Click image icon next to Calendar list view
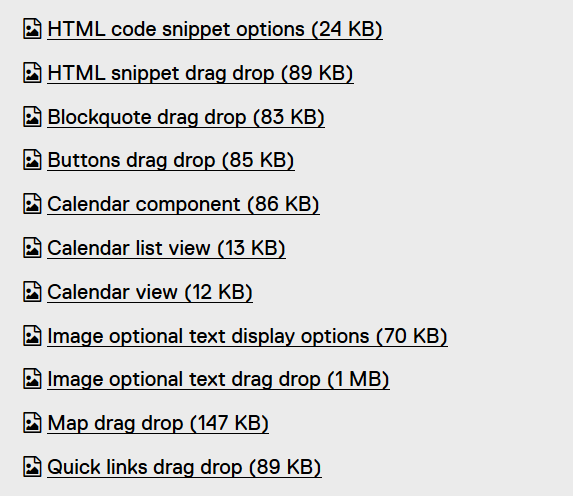 (32, 248)
